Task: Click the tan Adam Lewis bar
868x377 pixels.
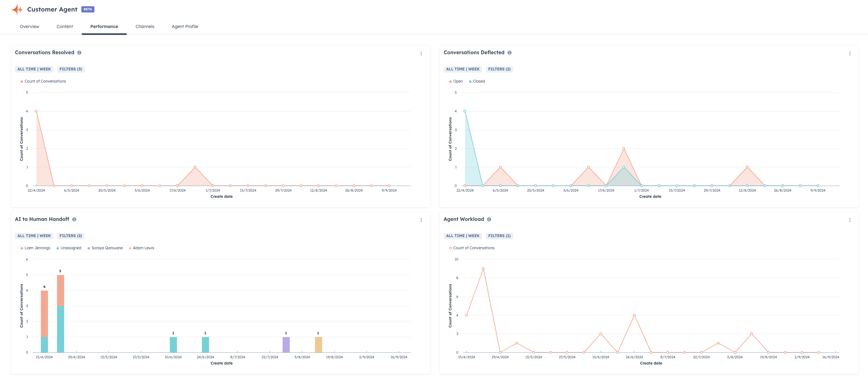Action: pos(318,345)
